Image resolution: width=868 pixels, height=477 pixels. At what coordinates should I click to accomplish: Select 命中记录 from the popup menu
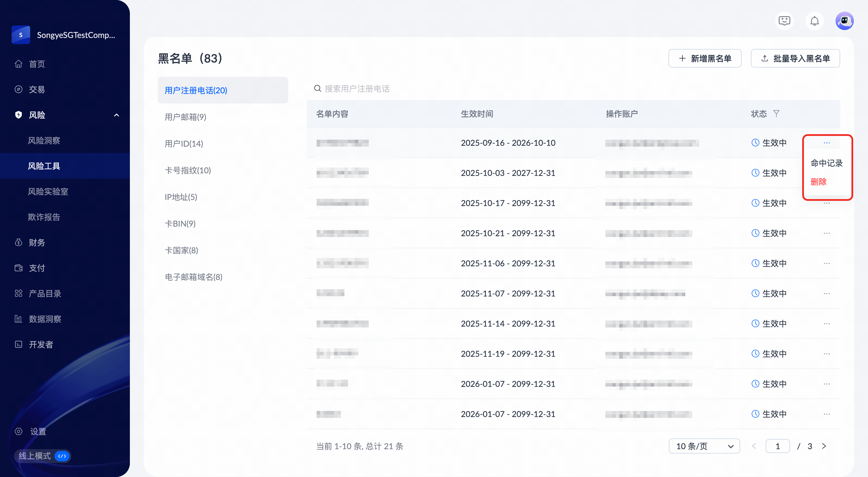pos(826,163)
